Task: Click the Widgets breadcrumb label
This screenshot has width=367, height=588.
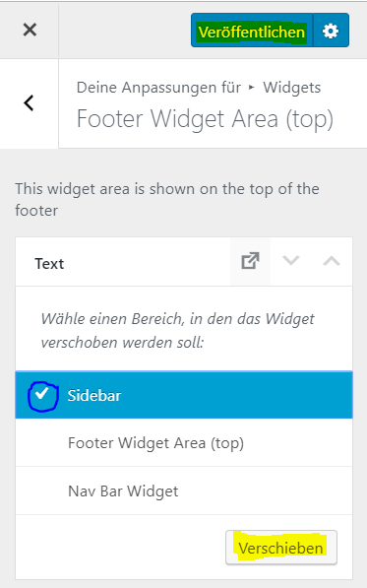Action: point(291,88)
